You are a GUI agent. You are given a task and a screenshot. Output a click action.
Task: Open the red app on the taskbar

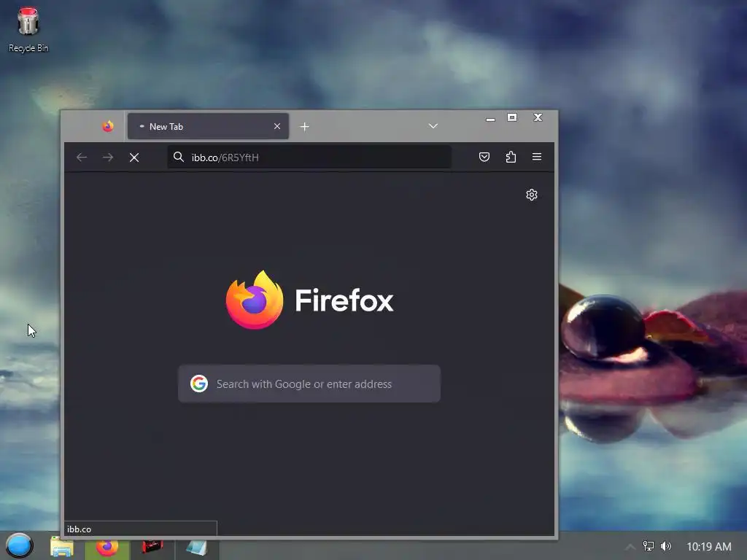pos(152,547)
